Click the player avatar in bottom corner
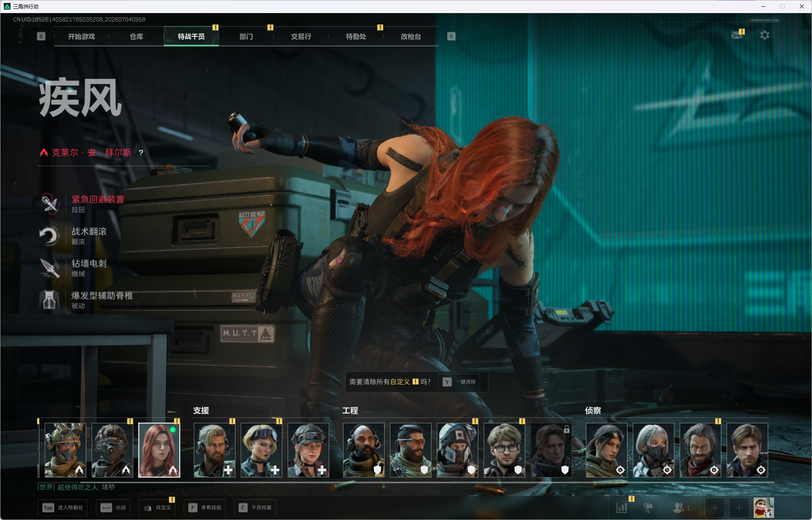This screenshot has height=520, width=812. [764, 508]
